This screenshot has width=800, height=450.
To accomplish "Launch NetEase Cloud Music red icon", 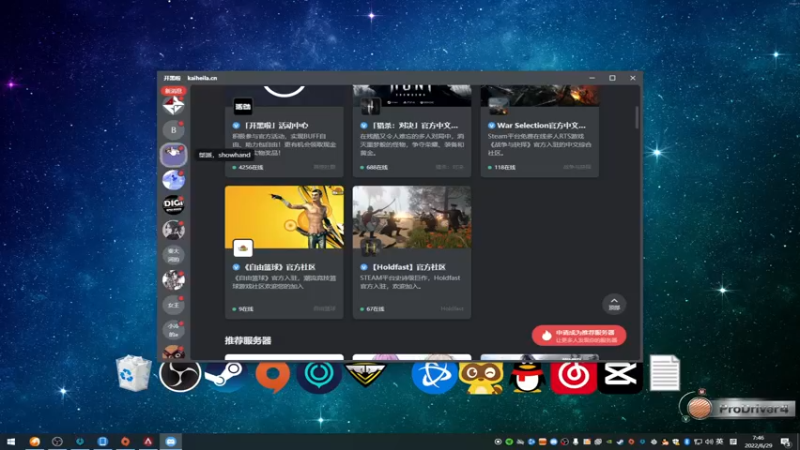I will (573, 378).
